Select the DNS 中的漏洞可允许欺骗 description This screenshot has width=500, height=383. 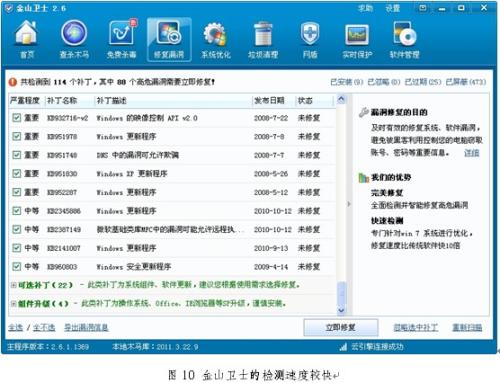(x=138, y=155)
